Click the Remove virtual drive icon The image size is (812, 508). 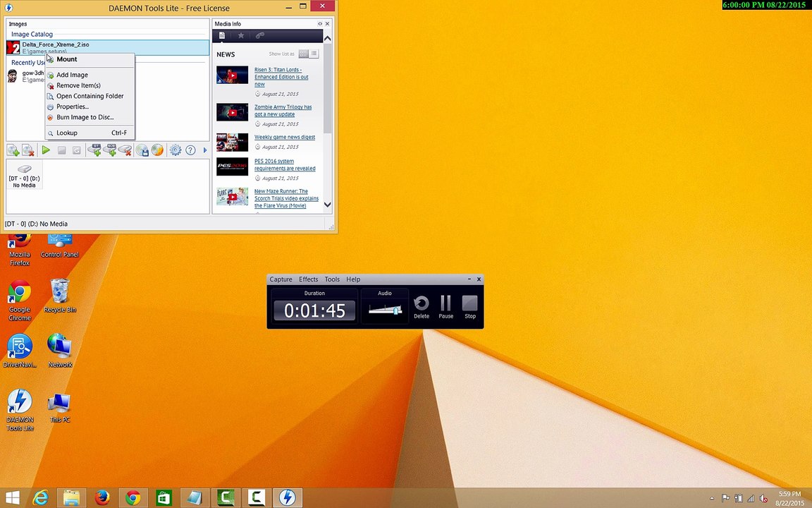point(125,150)
